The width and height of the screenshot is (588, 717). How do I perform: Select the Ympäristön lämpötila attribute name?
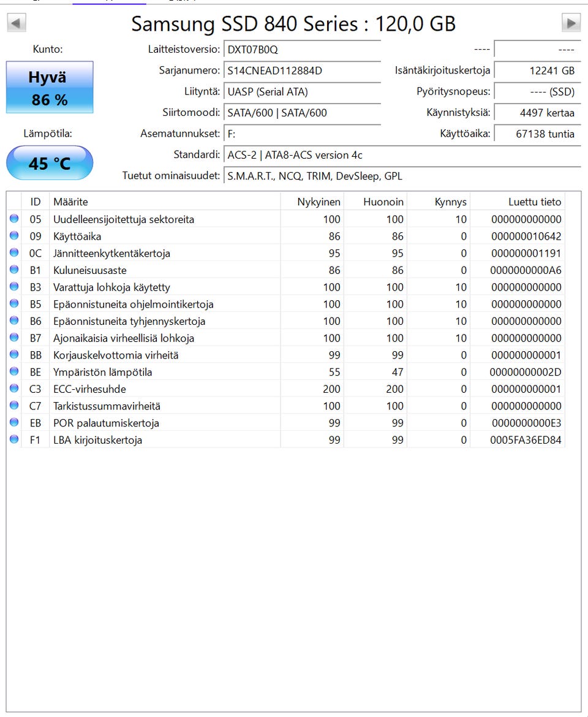tap(103, 372)
